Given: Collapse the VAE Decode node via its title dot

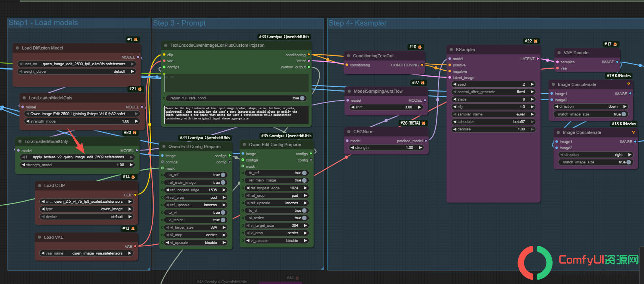Looking at the screenshot, I should click(x=559, y=53).
